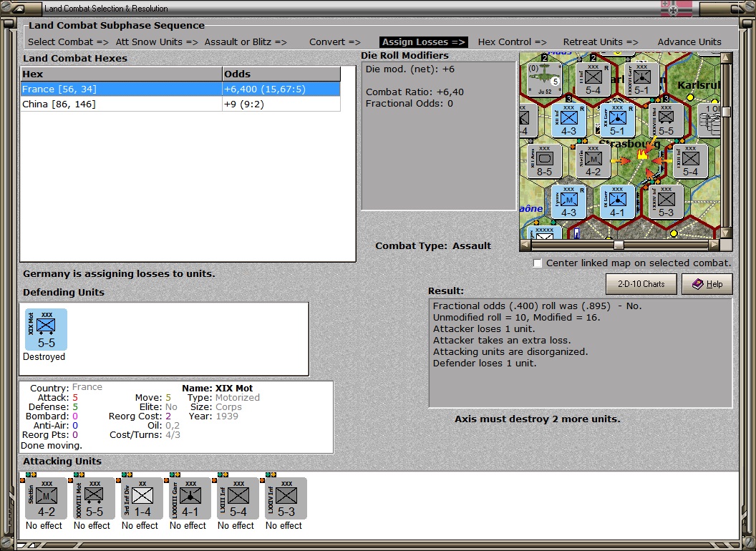The height and width of the screenshot is (551, 756).
Task: Click the 'Die mod. (net): +6' line
Action: (409, 69)
